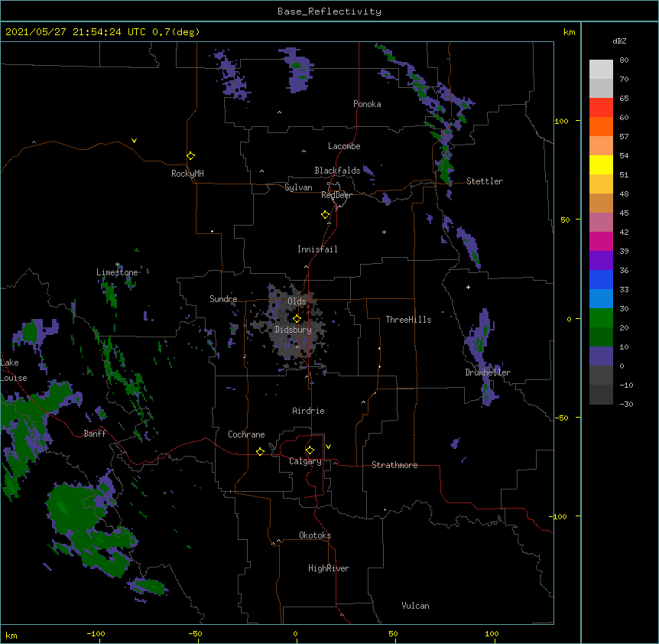Pick the light gray 80-70 dBZ legend swatch

[x=601, y=70]
